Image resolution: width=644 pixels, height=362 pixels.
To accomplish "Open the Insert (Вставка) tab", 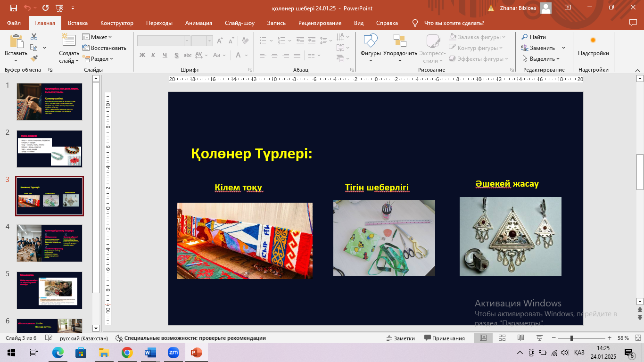I will click(x=78, y=23).
